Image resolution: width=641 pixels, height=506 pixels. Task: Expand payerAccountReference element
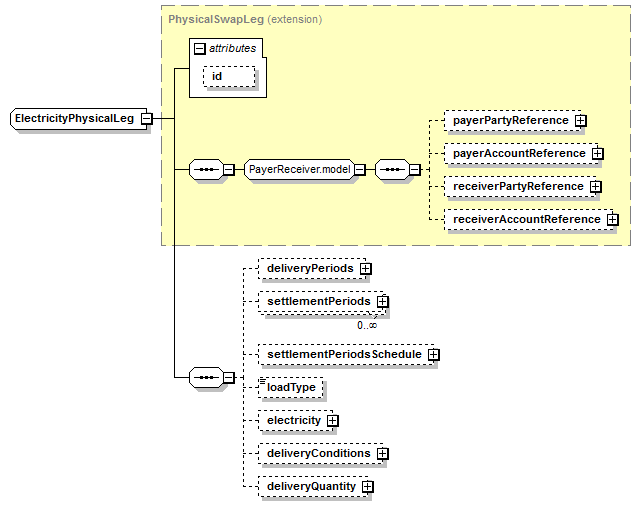[597, 154]
